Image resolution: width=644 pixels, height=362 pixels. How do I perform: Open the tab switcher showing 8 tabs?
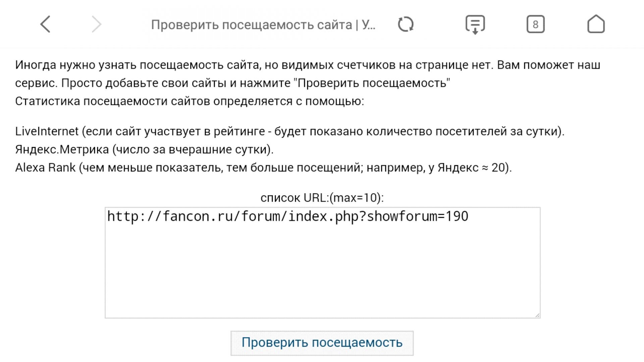point(535,24)
